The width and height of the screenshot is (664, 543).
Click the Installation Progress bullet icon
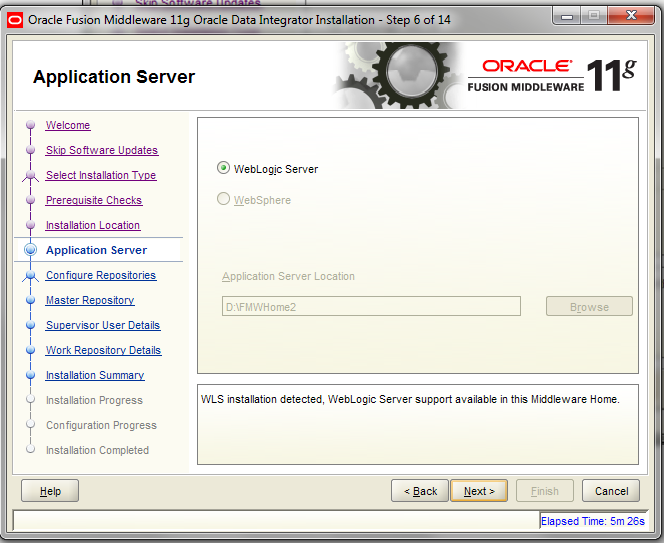(30, 399)
